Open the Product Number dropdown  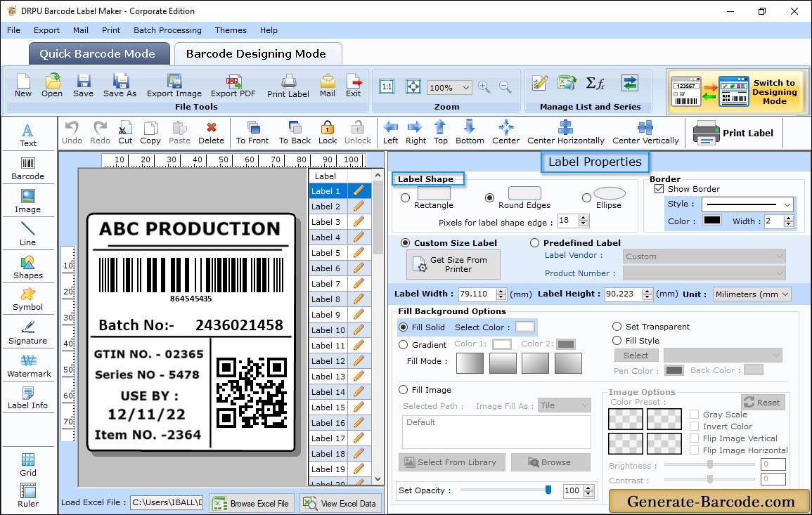[704, 273]
